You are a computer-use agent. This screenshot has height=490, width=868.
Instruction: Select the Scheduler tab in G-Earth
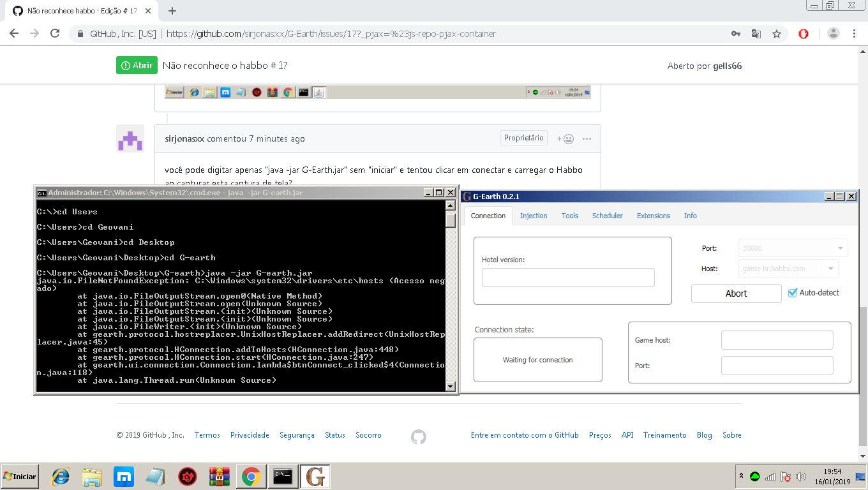click(x=607, y=216)
